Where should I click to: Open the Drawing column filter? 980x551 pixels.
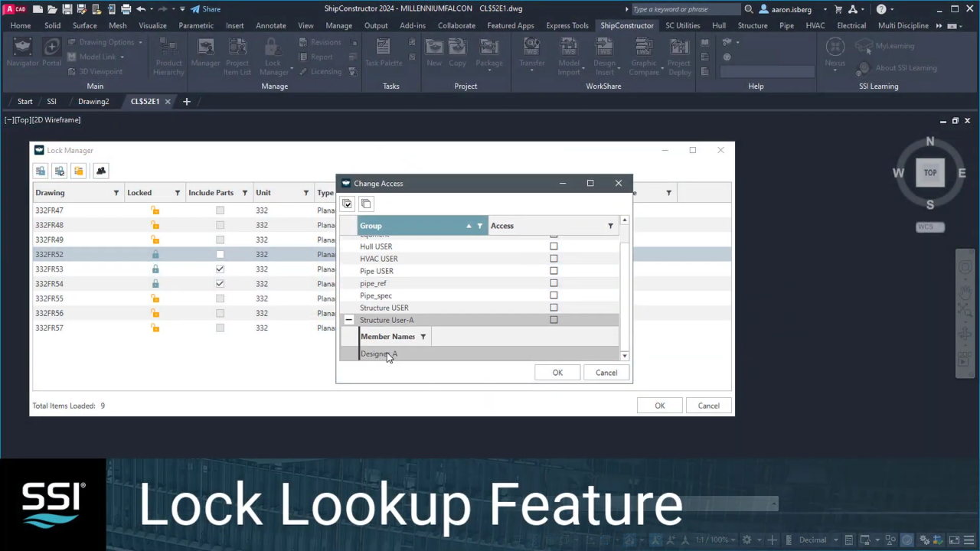tap(116, 193)
